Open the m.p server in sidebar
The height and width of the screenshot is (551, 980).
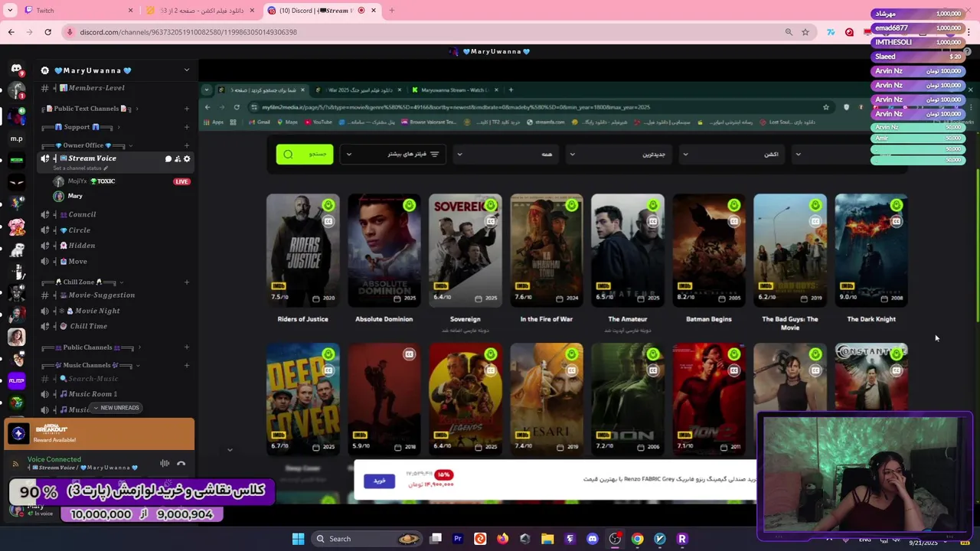[16, 139]
